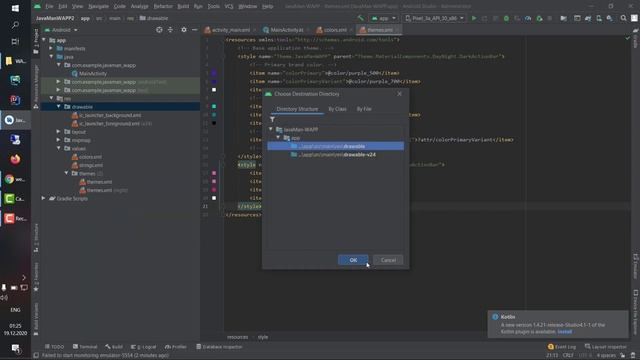Select the Directory Structure tab
640x360 pixels.
(x=297, y=109)
